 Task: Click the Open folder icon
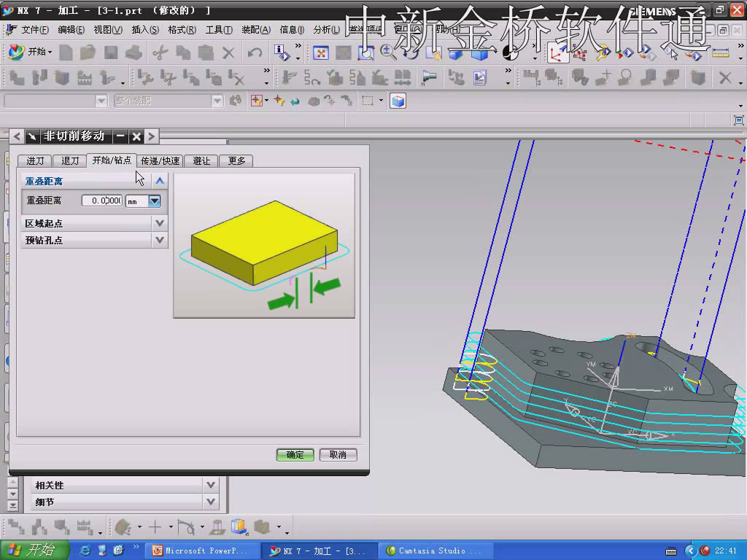click(88, 52)
